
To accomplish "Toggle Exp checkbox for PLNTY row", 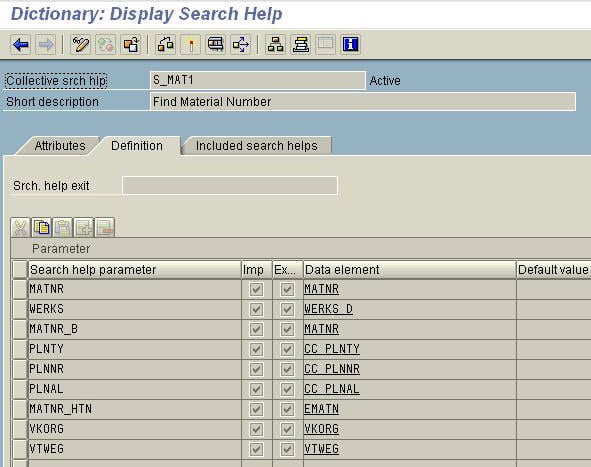I will coord(287,349).
